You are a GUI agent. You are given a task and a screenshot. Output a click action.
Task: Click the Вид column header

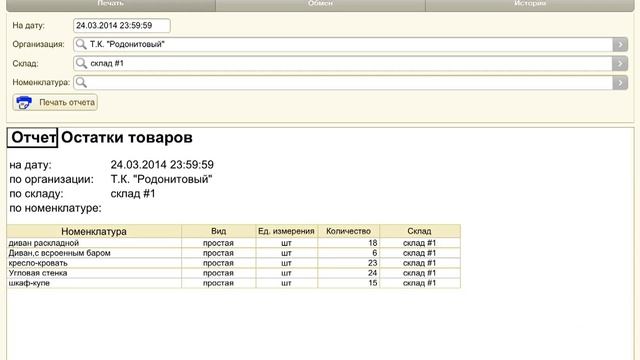tap(218, 231)
